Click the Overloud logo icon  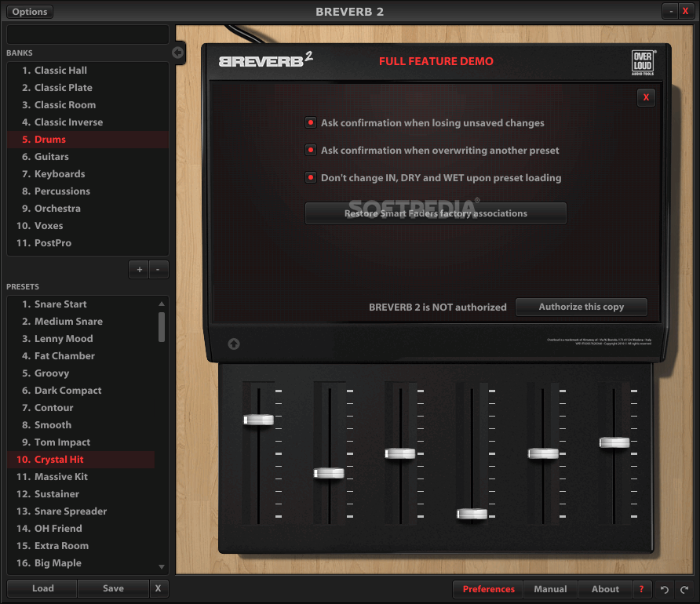pos(643,63)
